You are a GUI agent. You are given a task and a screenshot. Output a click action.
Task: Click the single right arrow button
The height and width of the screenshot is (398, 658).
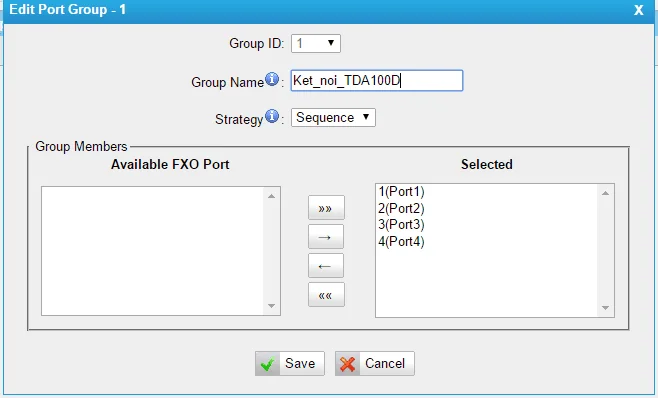pos(326,236)
